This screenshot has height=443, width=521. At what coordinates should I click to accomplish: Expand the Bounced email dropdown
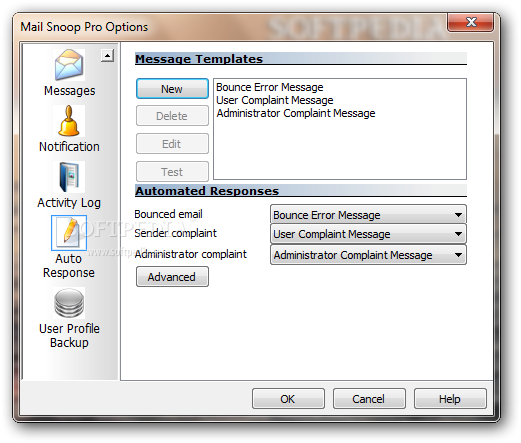368,215
